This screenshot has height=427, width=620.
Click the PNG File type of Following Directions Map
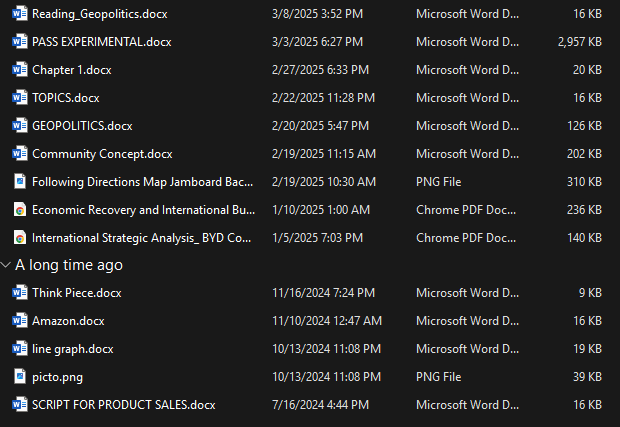439,182
